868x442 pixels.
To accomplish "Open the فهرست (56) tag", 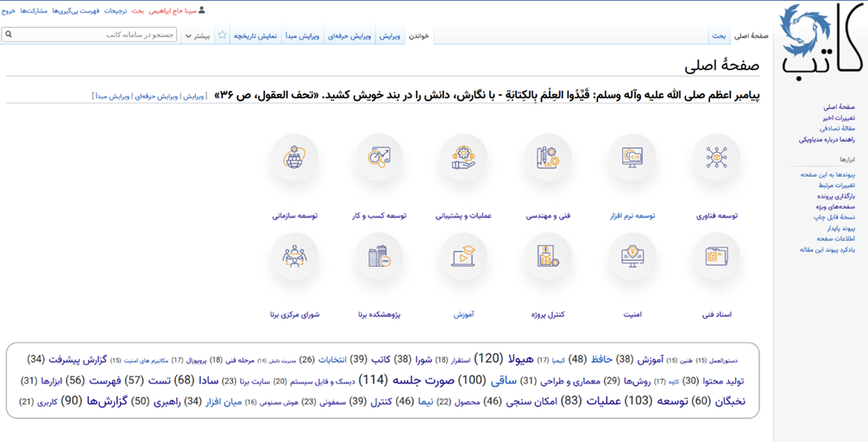I will pyautogui.click(x=106, y=381).
